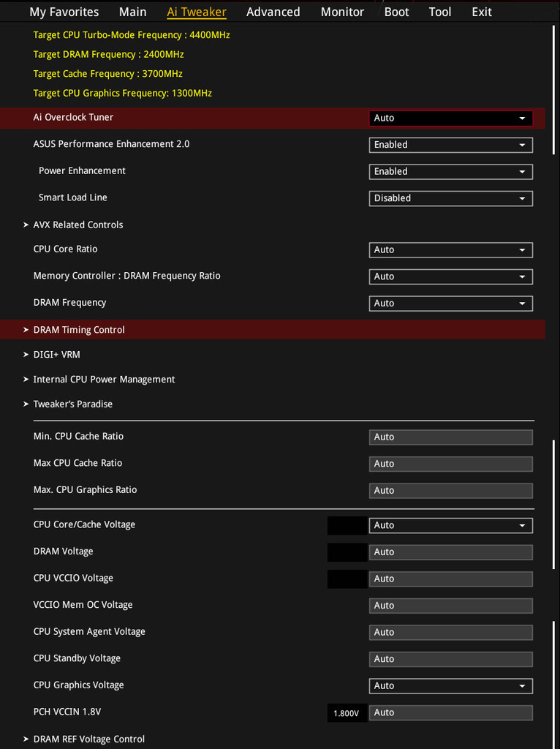This screenshot has width=560, height=749.
Task: Click Target DRAM Frequency 2400MHz text
Action: [x=108, y=54]
